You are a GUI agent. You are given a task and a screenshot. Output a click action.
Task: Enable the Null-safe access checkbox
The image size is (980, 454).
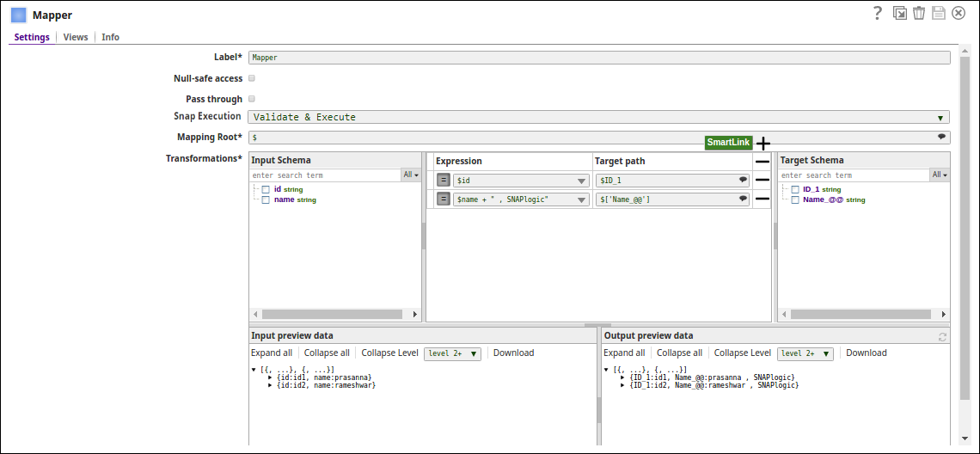[x=252, y=78]
